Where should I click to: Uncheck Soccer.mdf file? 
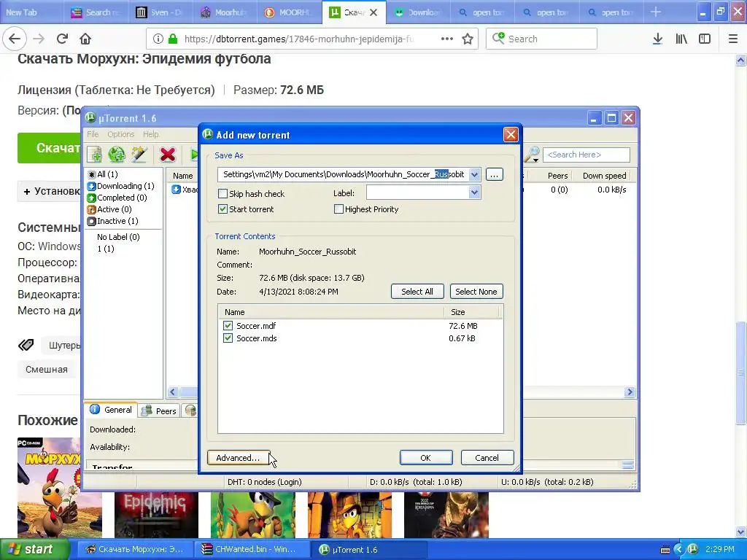tap(228, 326)
